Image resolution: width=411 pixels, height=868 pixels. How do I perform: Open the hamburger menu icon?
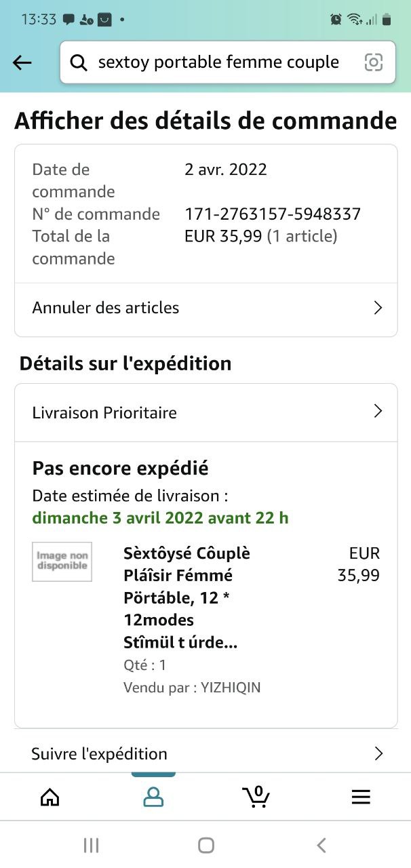(x=361, y=797)
